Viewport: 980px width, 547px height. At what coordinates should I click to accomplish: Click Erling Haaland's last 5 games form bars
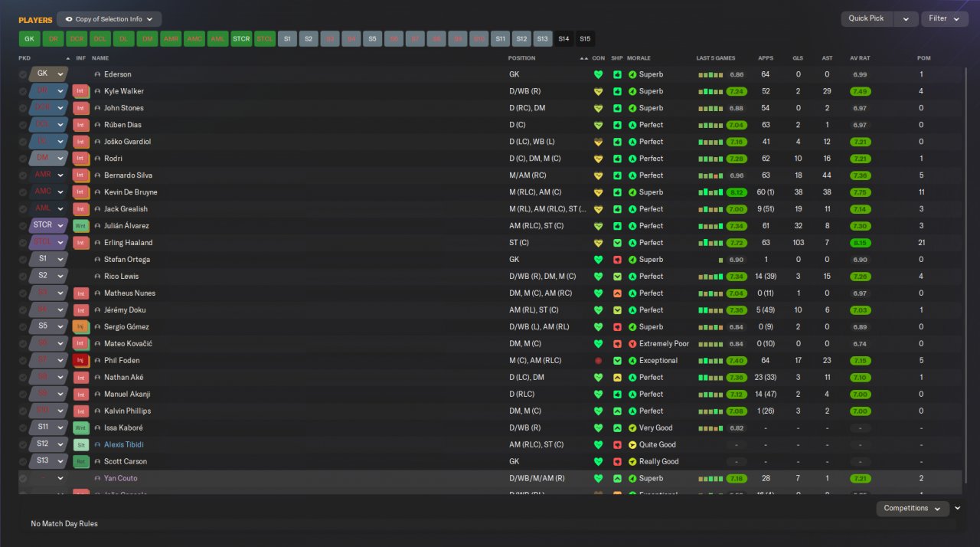710,243
